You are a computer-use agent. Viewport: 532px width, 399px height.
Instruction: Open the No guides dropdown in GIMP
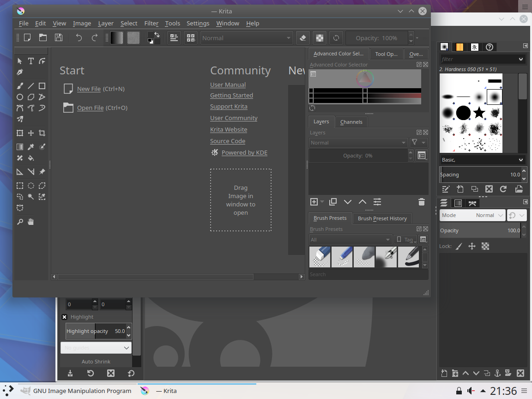[96, 348]
